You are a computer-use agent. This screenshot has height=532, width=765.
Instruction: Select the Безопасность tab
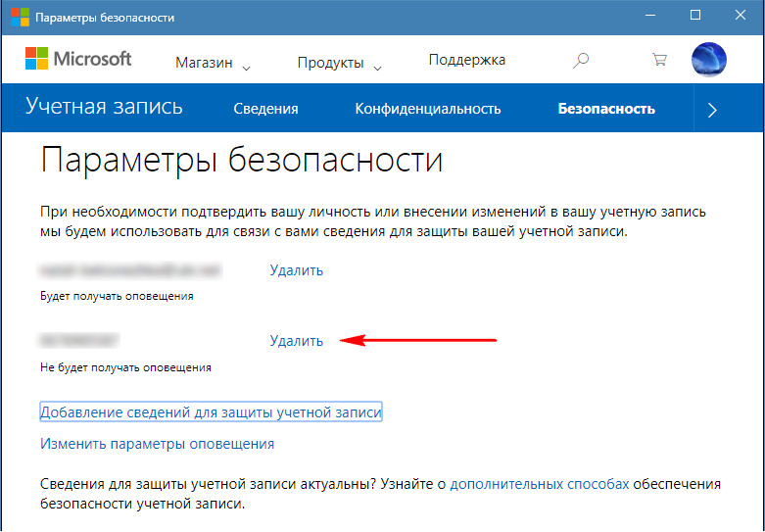pos(606,109)
